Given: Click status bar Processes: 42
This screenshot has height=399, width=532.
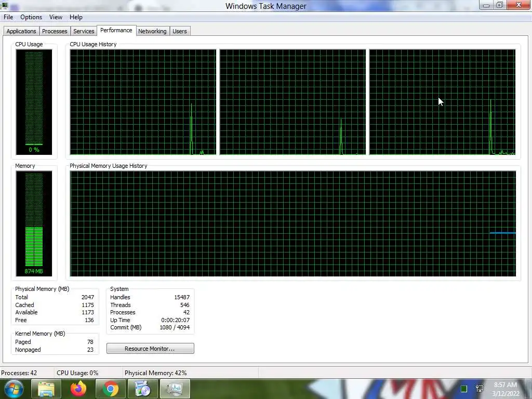Looking at the screenshot, I should (x=19, y=373).
